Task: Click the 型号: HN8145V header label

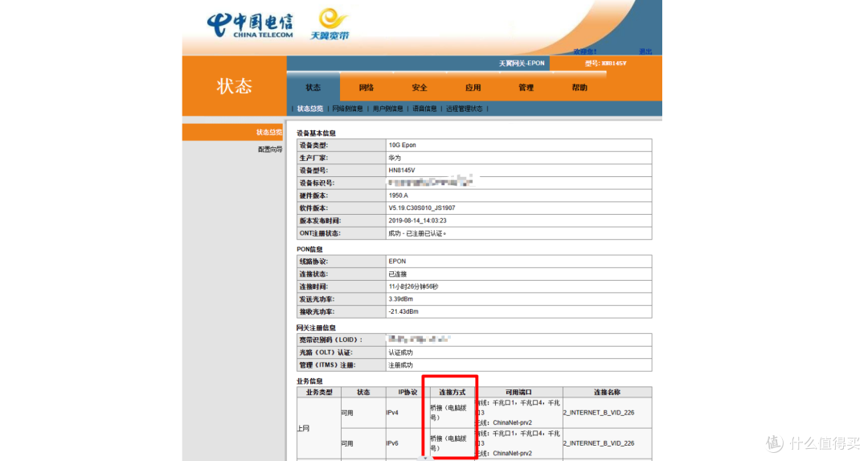Action: (x=606, y=64)
